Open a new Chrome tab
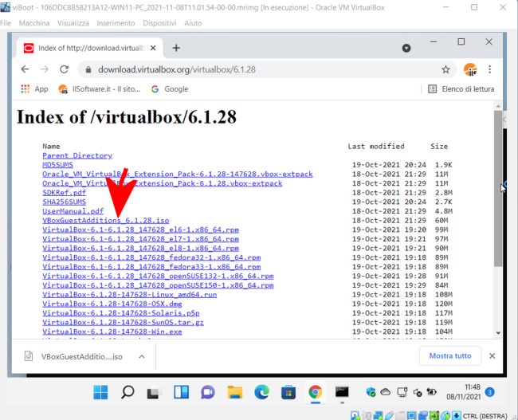Viewport: 518px width, 420px height. (176, 48)
